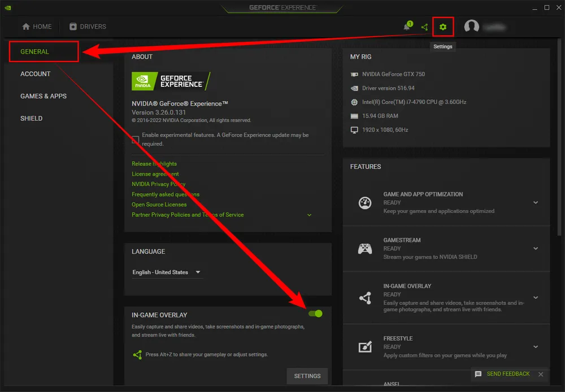Click the Game and App Optimization gauge icon
Screen dimensions: 565x392
(x=365, y=203)
